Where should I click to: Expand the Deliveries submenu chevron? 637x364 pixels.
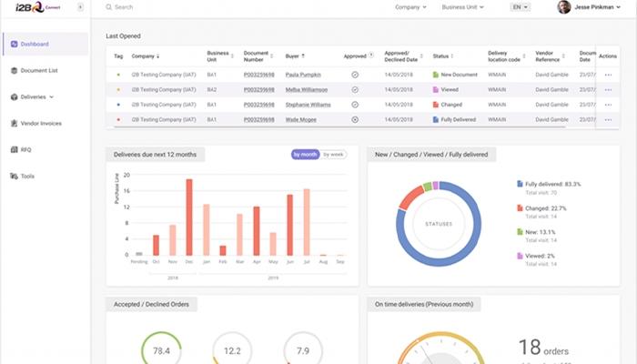pos(52,97)
